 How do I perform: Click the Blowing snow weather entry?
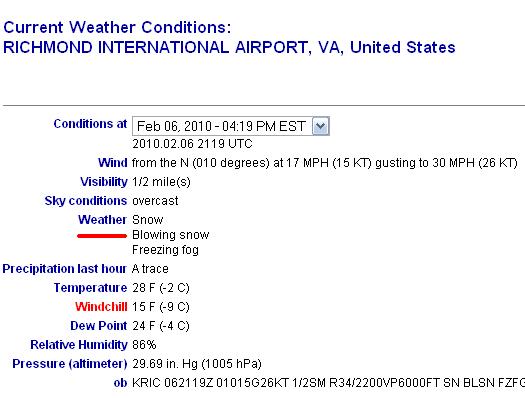[x=171, y=235]
